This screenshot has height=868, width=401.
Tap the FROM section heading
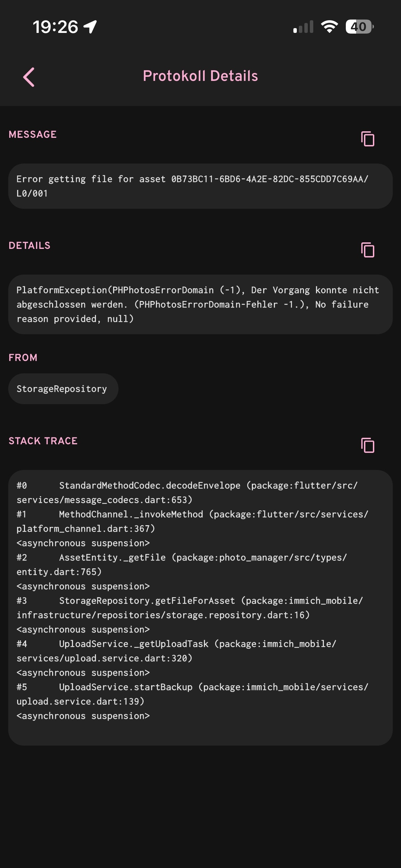coord(23,358)
